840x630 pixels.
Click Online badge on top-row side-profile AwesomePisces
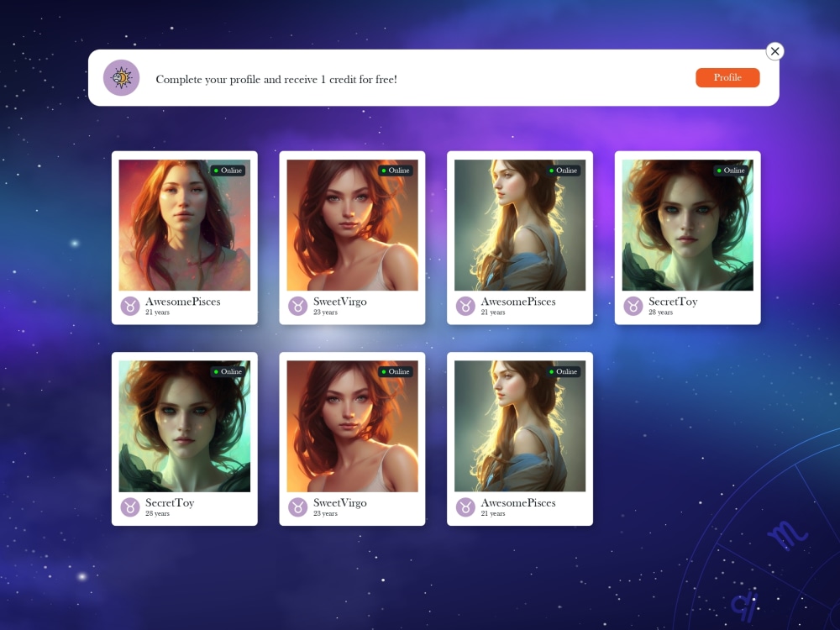[x=563, y=171]
